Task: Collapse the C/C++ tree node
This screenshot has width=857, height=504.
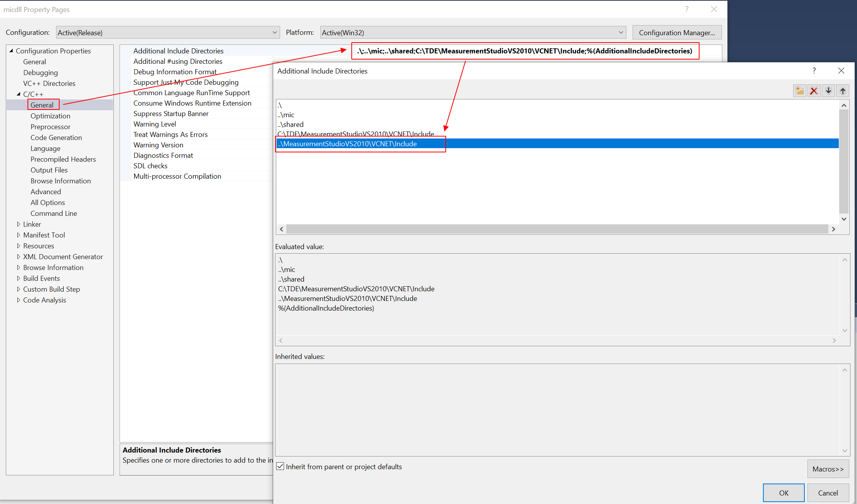Action: (x=19, y=94)
